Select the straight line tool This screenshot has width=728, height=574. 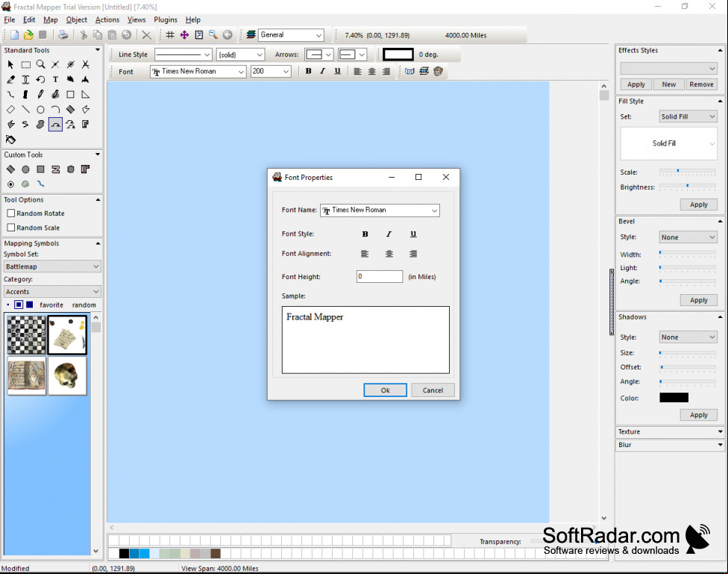coord(25,110)
